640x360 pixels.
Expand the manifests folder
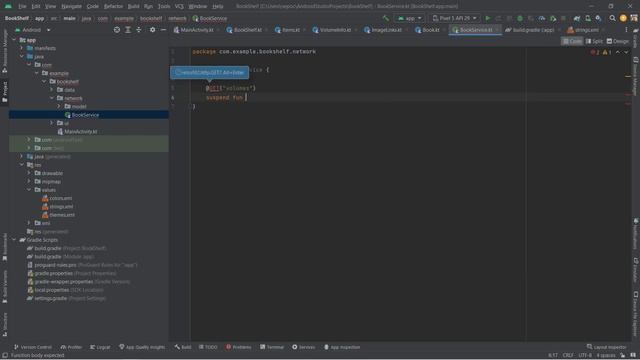point(21,48)
